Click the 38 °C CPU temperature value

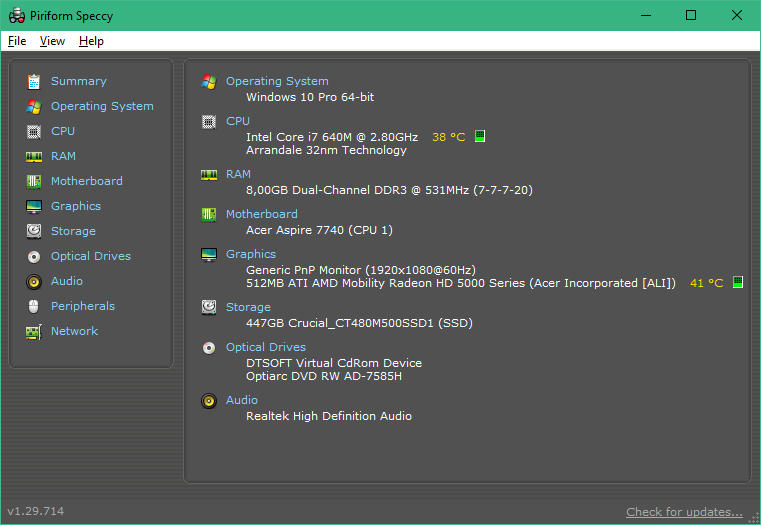[448, 137]
